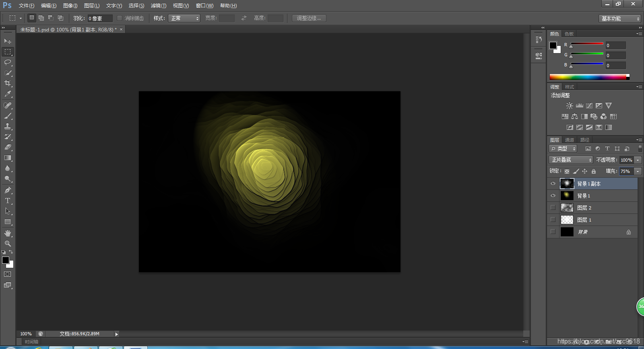Open the opacity slider dropdown

(x=638, y=160)
